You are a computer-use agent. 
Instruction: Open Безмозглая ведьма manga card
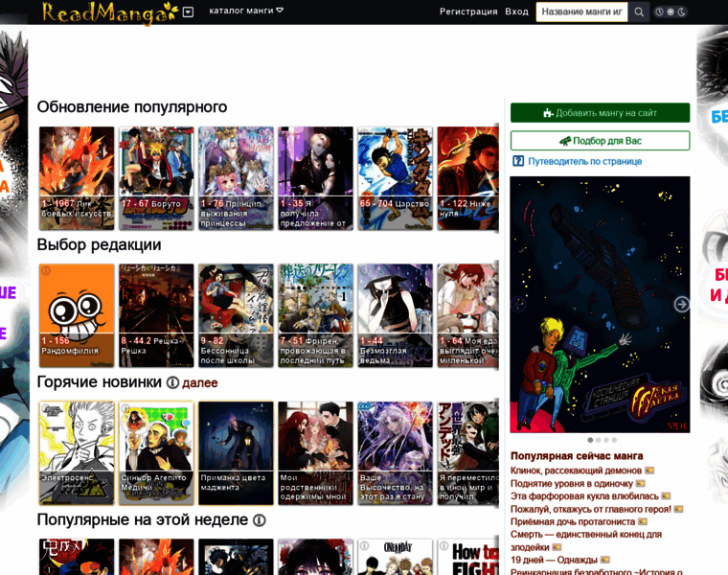(395, 316)
